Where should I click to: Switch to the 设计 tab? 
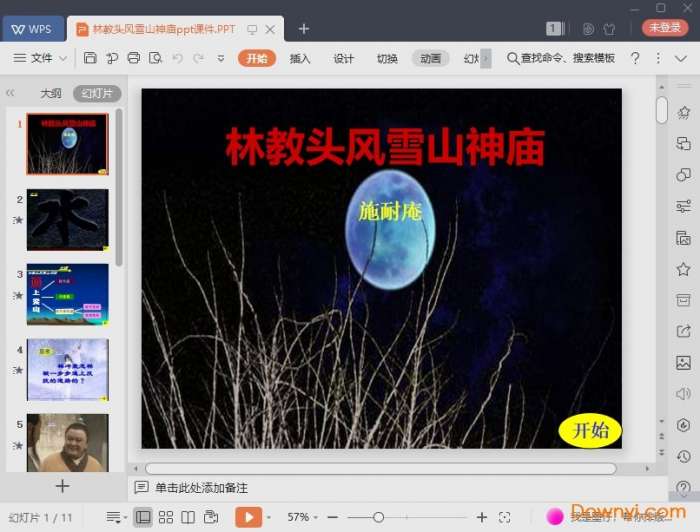pos(343,58)
